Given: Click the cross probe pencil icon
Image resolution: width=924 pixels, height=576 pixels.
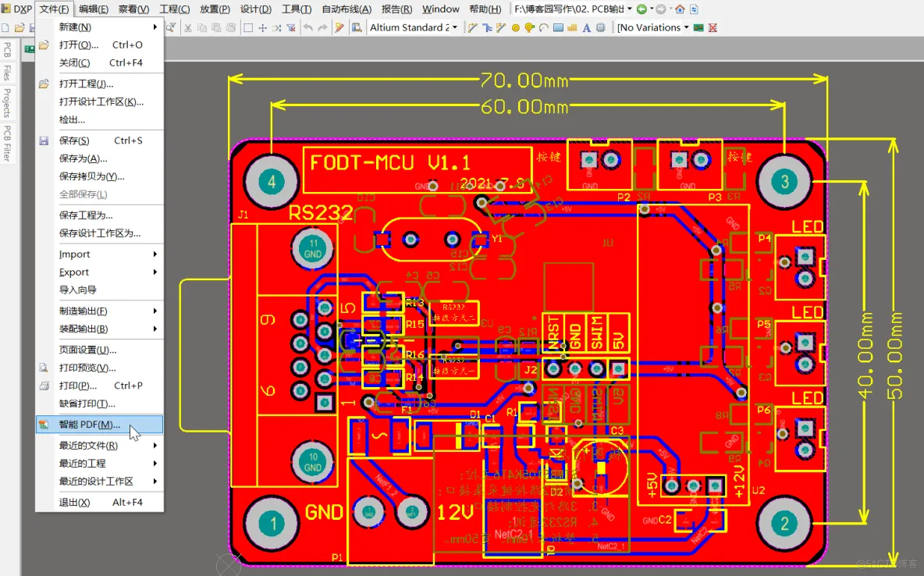Looking at the screenshot, I should (339, 28).
